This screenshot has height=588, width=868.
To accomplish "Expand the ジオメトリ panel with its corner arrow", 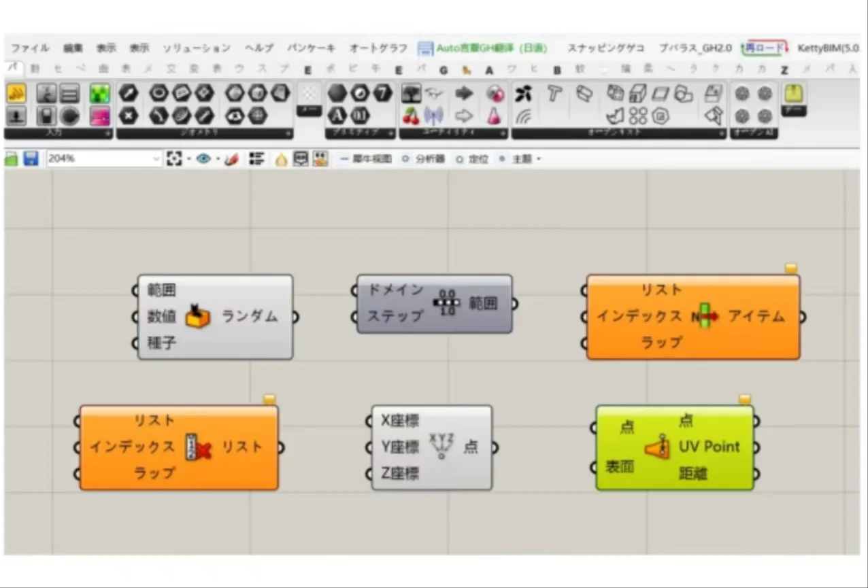I will click(x=289, y=134).
